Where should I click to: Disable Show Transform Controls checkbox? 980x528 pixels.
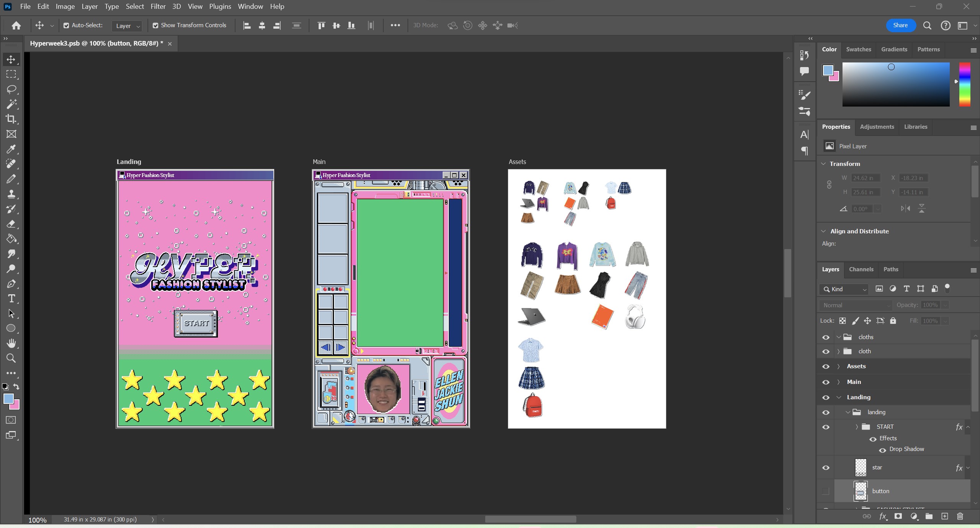155,25
